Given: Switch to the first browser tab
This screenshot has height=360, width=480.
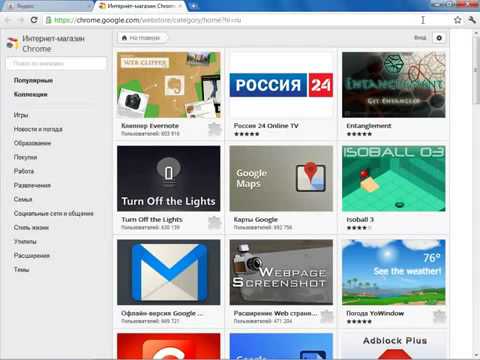Looking at the screenshot, I should [47, 6].
